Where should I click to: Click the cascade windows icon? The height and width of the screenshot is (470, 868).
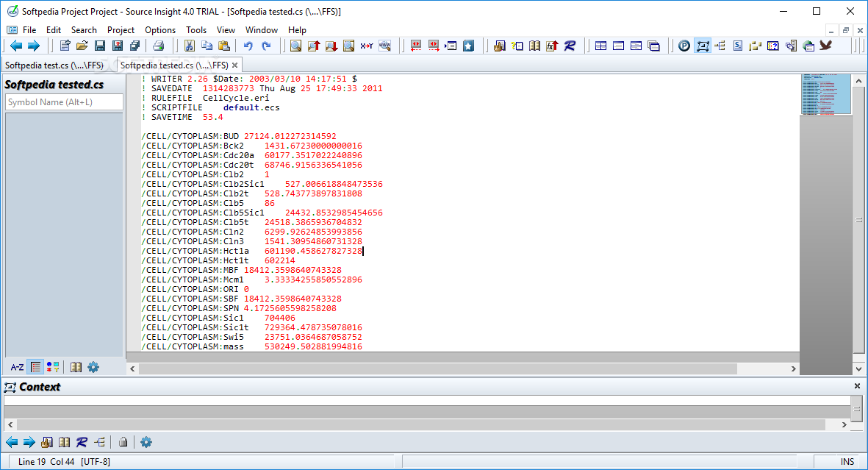[654, 46]
